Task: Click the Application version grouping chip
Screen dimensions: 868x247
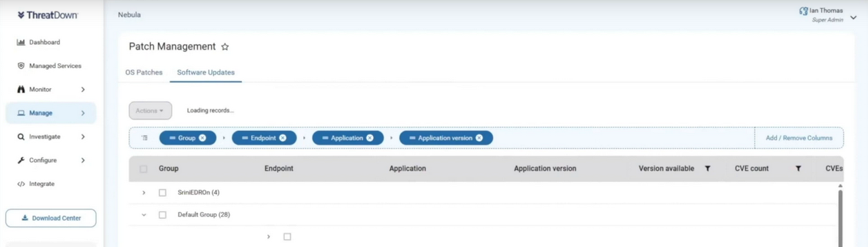Action: point(446,138)
